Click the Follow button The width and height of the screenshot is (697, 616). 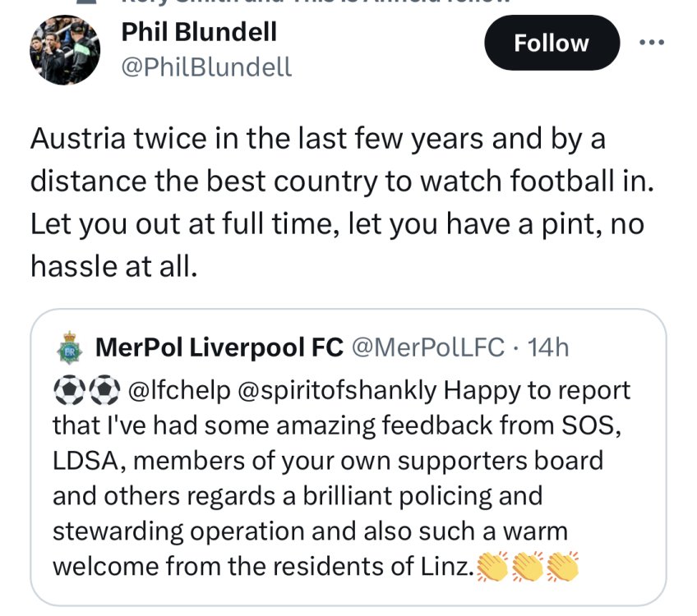tap(551, 43)
